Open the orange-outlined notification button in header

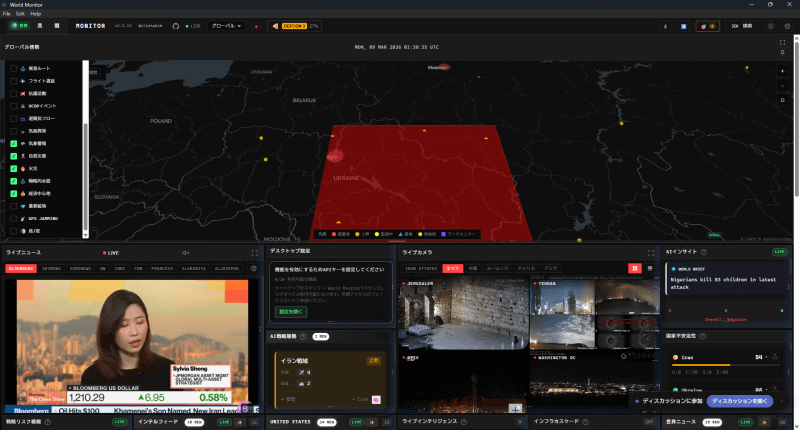(x=708, y=26)
